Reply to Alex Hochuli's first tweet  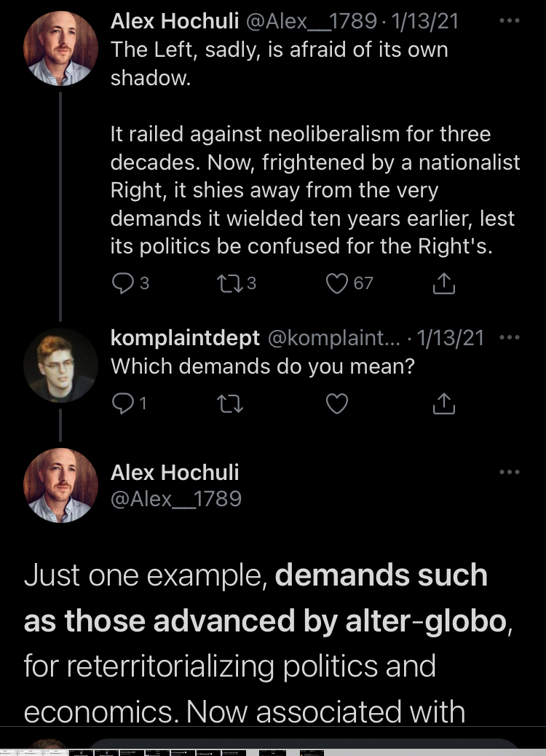(x=123, y=283)
